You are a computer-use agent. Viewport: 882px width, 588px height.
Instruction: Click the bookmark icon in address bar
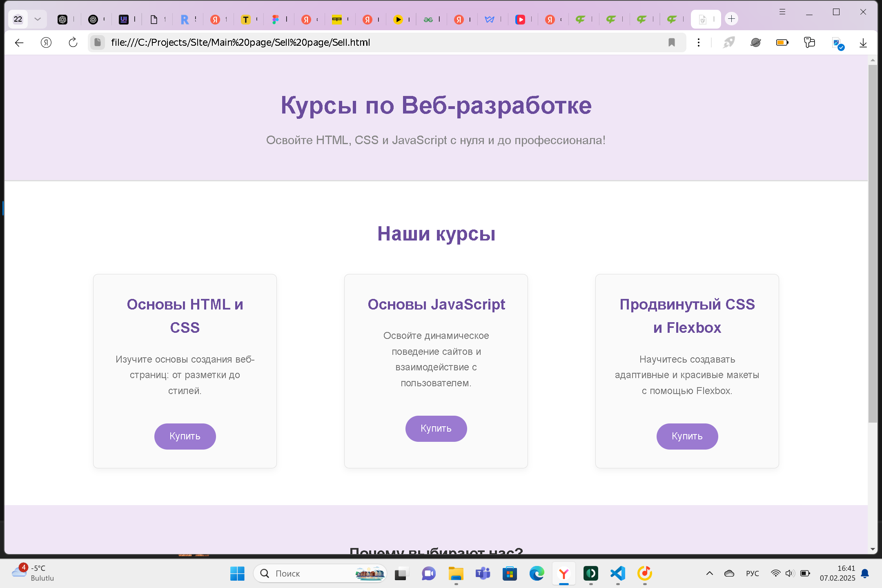coord(671,42)
